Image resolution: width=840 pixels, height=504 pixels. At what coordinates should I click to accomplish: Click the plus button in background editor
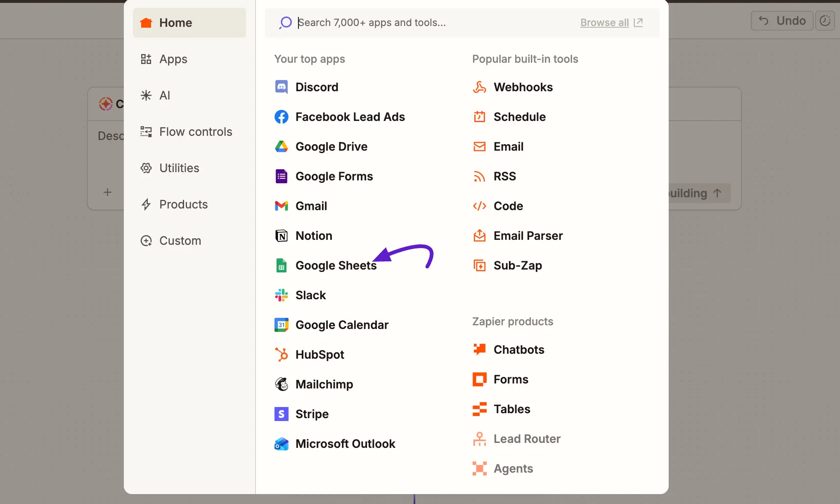[x=107, y=192]
